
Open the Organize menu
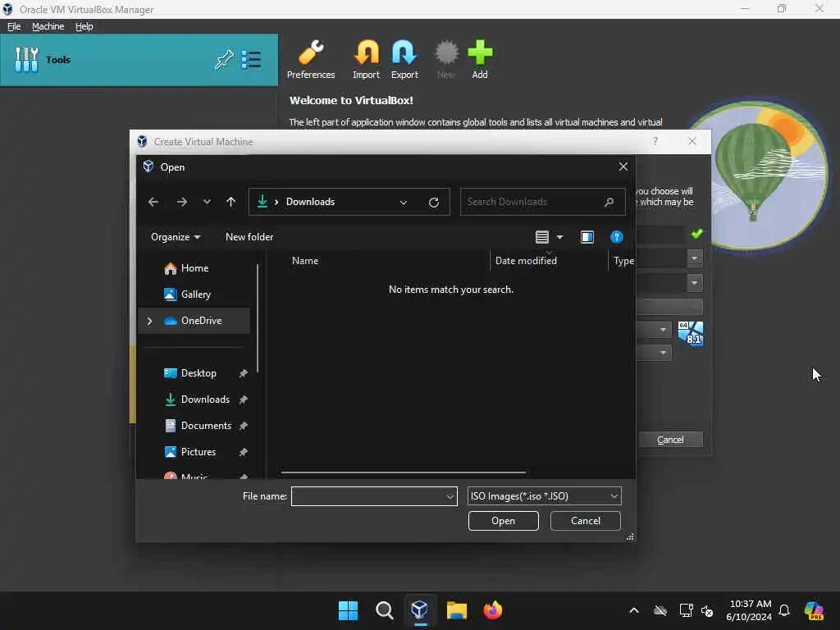176,237
